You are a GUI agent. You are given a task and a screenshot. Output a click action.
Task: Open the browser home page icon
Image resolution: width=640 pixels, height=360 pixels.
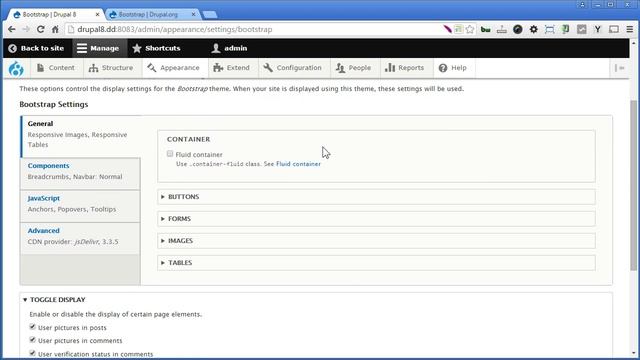point(55,29)
